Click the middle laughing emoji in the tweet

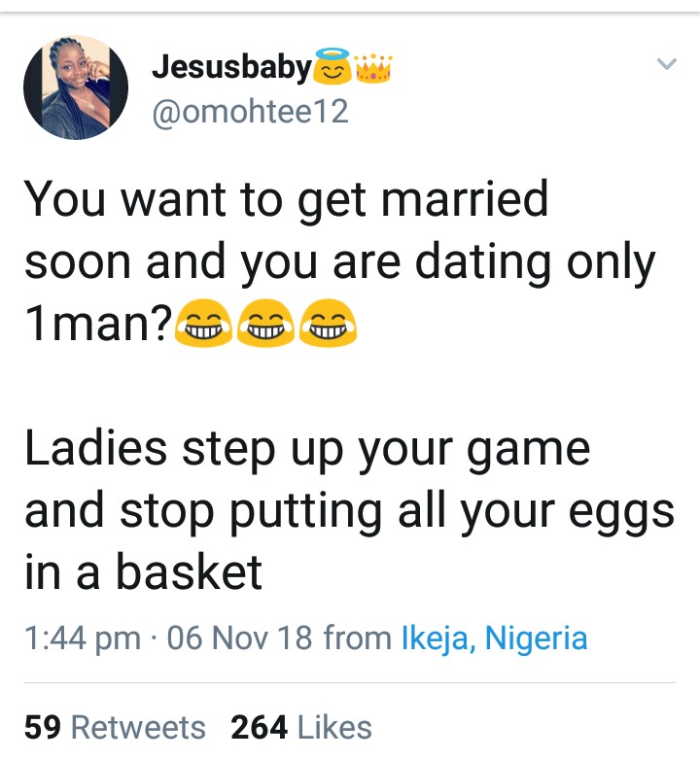pos(265,327)
